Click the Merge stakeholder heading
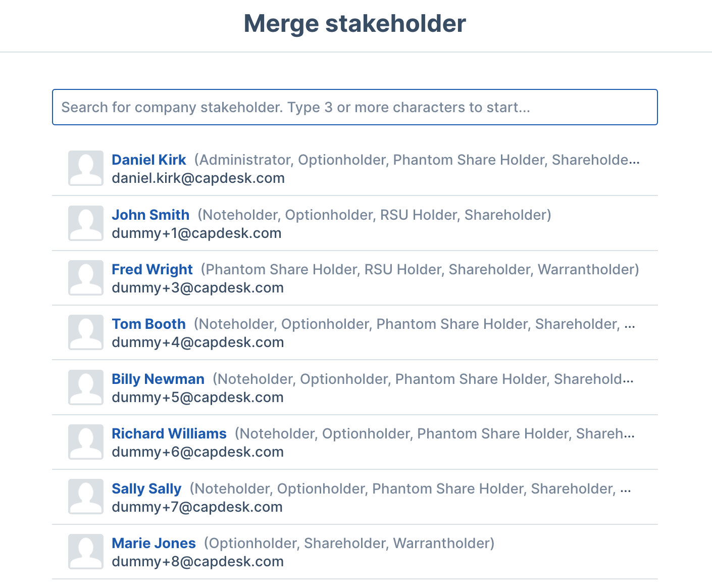Viewport: 712px width, 588px height. (x=354, y=24)
